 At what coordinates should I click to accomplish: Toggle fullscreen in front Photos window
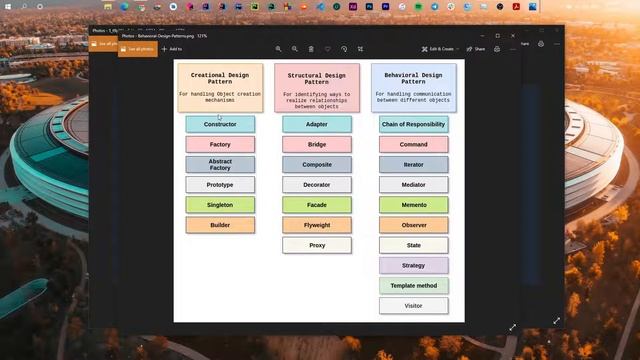click(513, 327)
